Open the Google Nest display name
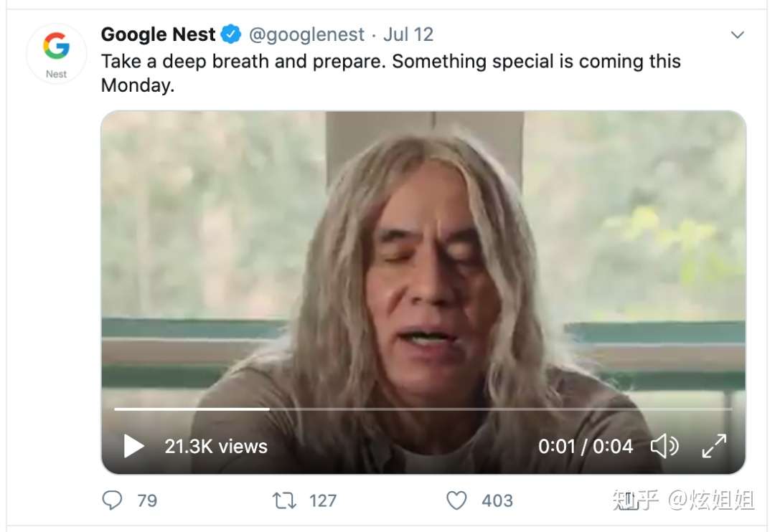 point(158,34)
